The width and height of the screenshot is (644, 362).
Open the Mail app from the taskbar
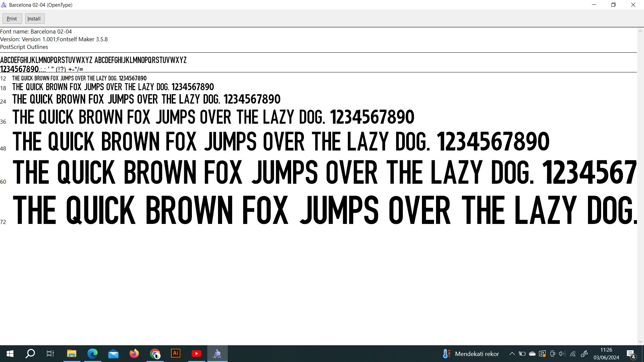point(113,353)
